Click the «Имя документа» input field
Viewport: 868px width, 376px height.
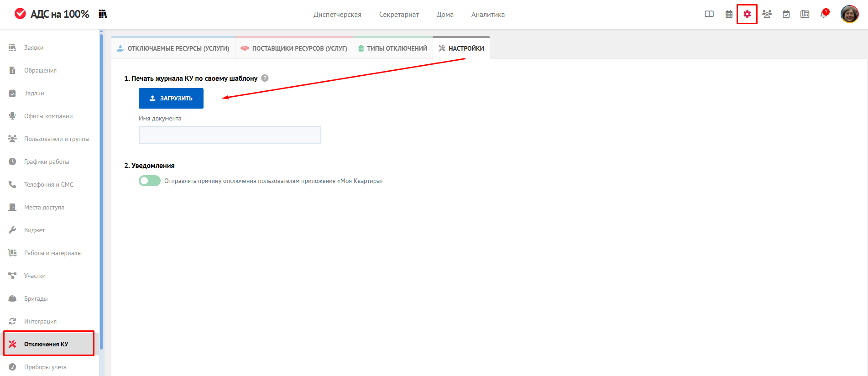[x=230, y=135]
